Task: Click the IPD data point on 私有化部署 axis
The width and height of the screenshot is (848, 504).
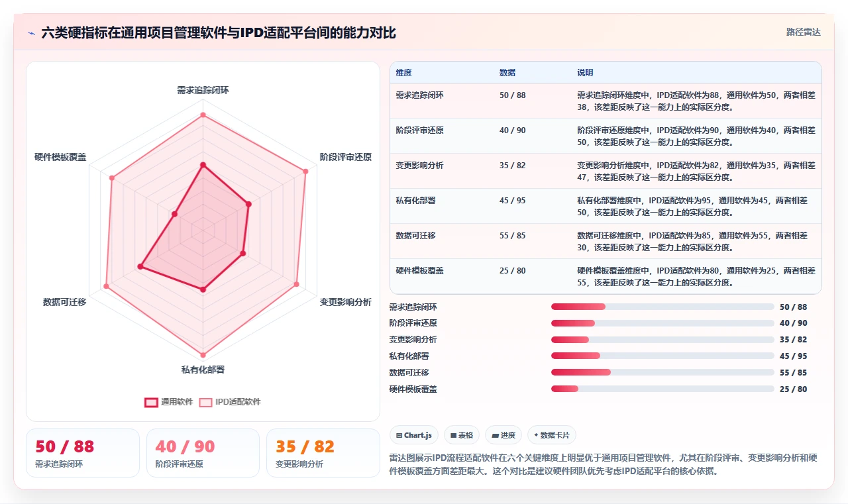Action: 203,354
